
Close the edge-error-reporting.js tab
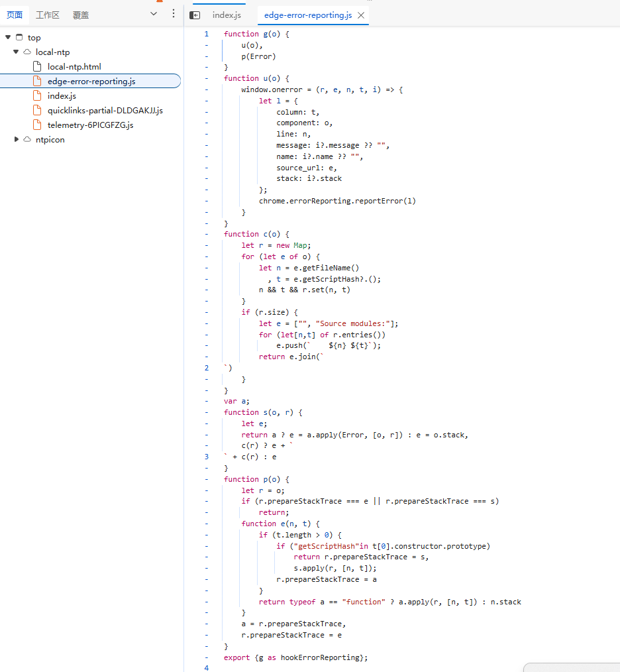pyautogui.click(x=361, y=15)
